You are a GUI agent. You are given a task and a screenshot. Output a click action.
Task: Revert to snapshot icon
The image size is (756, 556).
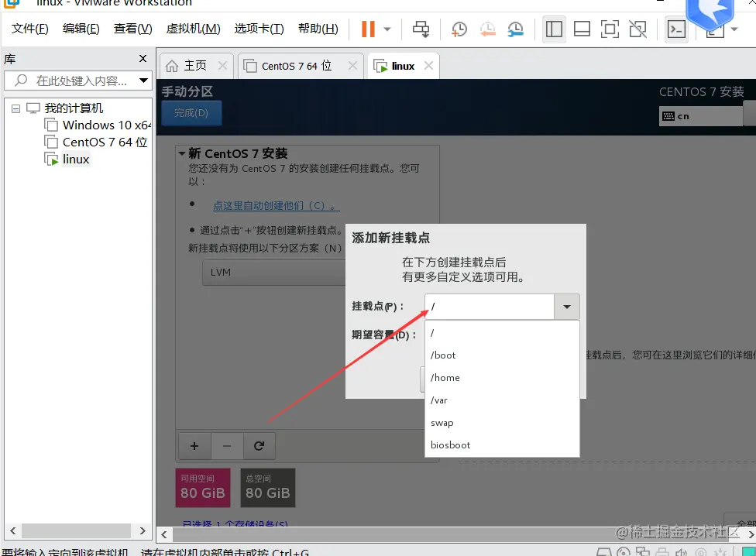tap(487, 29)
